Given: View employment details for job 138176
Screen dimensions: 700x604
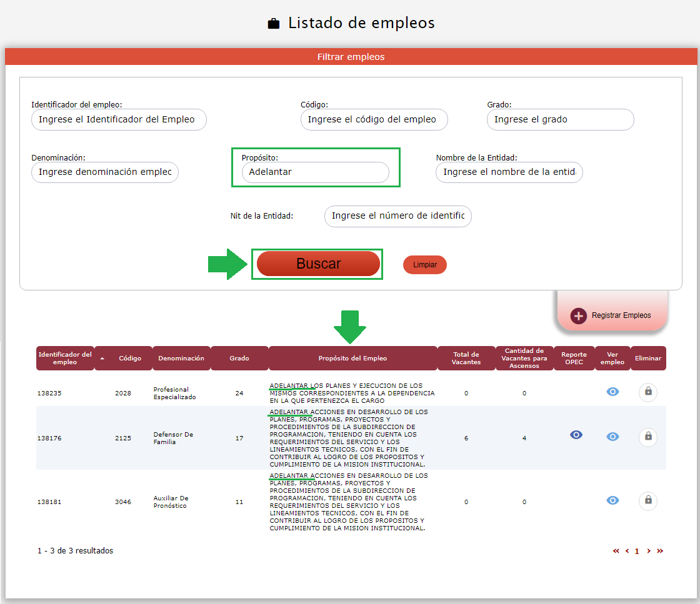Looking at the screenshot, I should coord(612,437).
